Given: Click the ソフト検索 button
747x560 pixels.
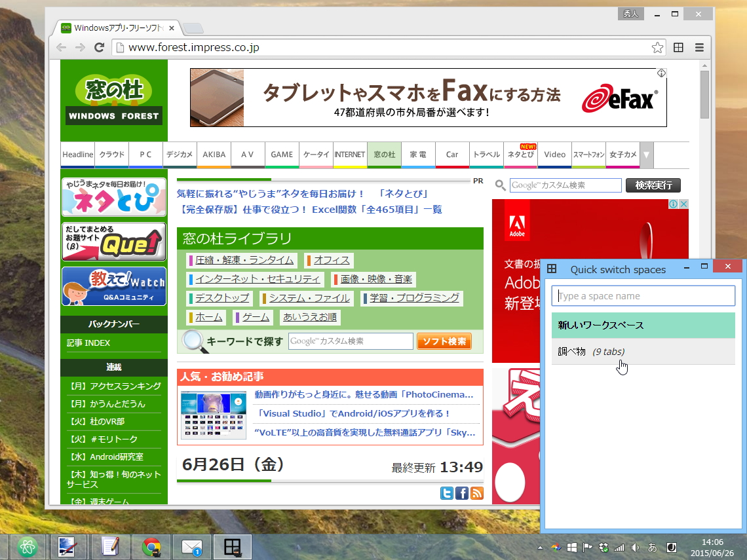Looking at the screenshot, I should click(x=444, y=341).
